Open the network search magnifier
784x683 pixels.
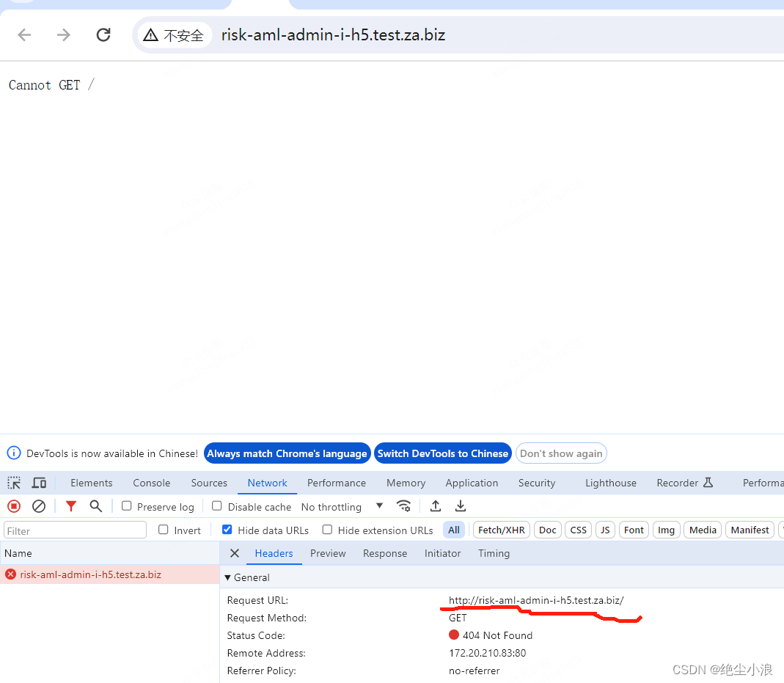(x=95, y=506)
